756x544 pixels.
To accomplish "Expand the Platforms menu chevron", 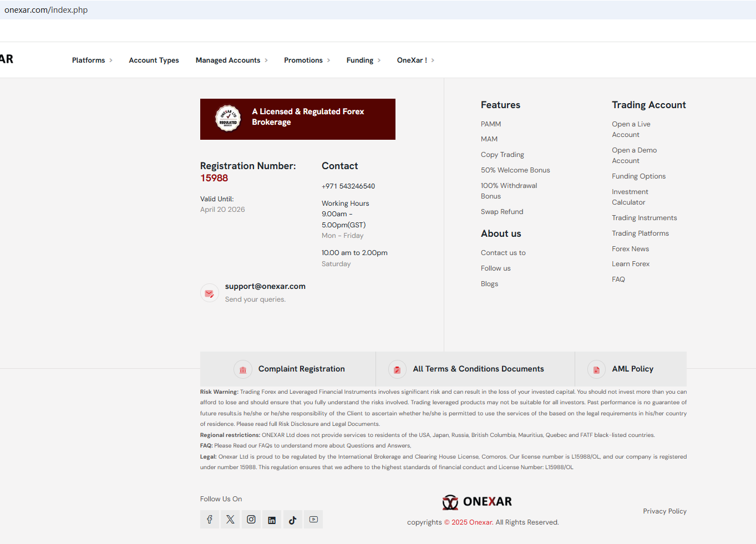I will (111, 60).
